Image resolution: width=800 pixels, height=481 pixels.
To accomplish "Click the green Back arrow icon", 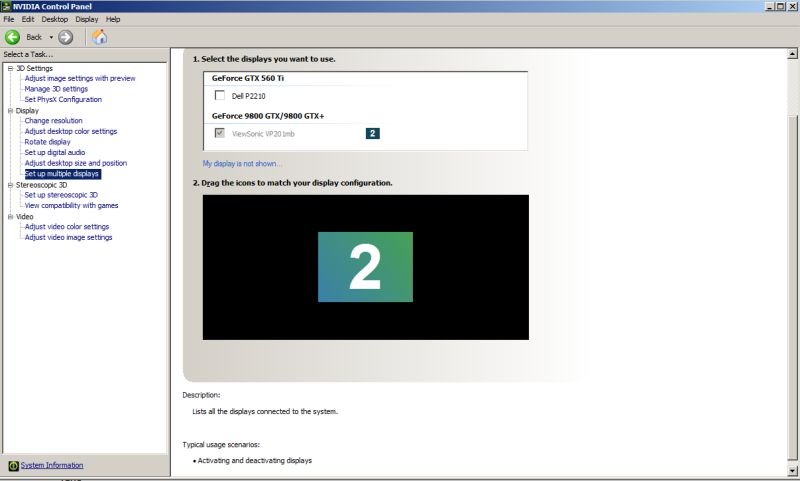I will [x=13, y=37].
